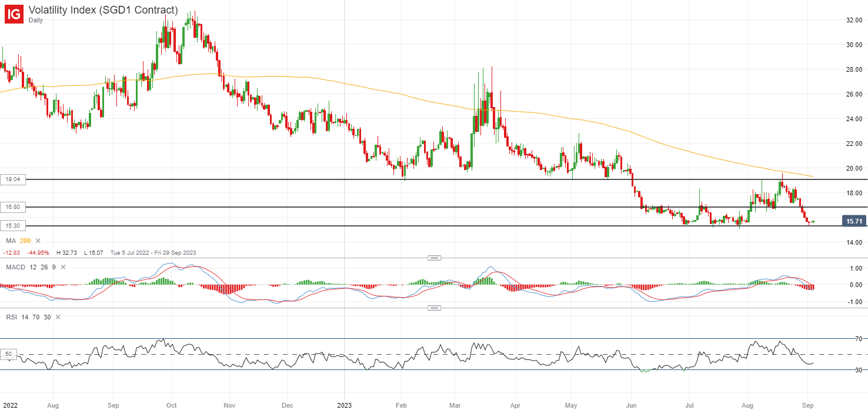Click the Volatility Index (SGD1 Contract) title
Viewport: 868px width, 410px height.
pos(103,10)
